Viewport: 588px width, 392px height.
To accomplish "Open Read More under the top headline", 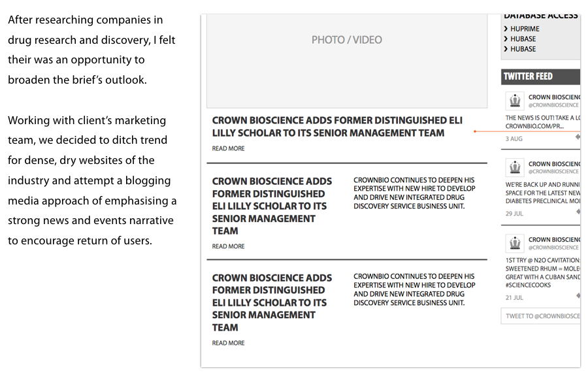I will 228,149.
